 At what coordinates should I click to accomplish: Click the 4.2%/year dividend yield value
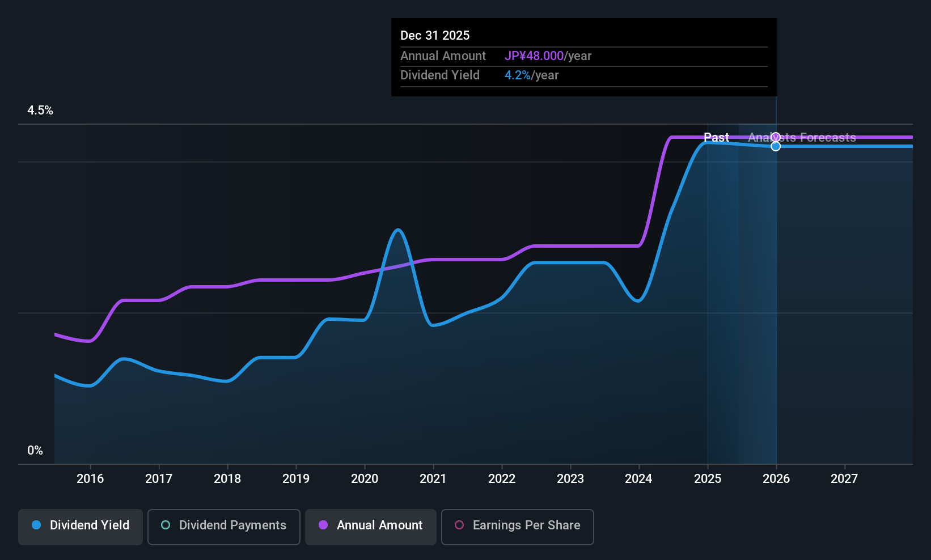[x=531, y=75]
